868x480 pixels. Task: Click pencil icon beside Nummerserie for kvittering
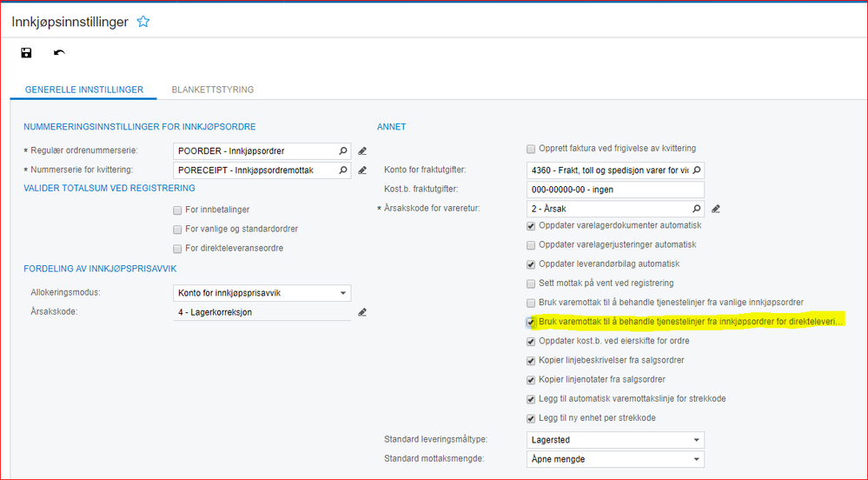[x=362, y=170]
